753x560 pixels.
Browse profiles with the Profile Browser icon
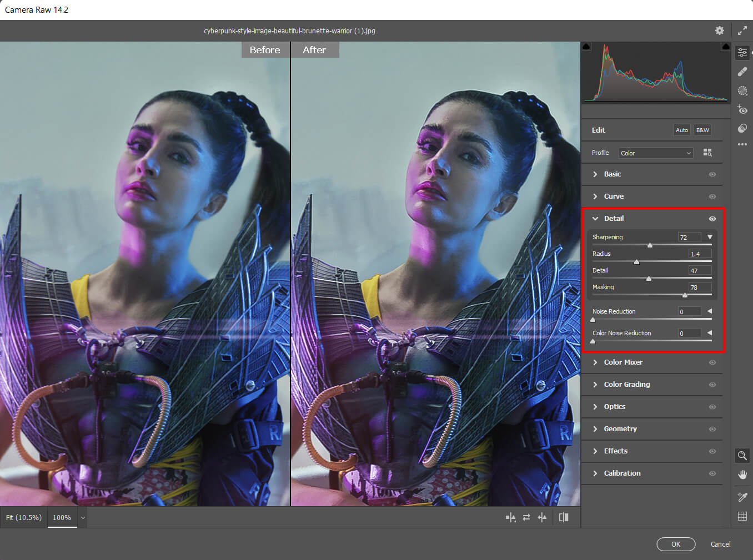pyautogui.click(x=707, y=152)
